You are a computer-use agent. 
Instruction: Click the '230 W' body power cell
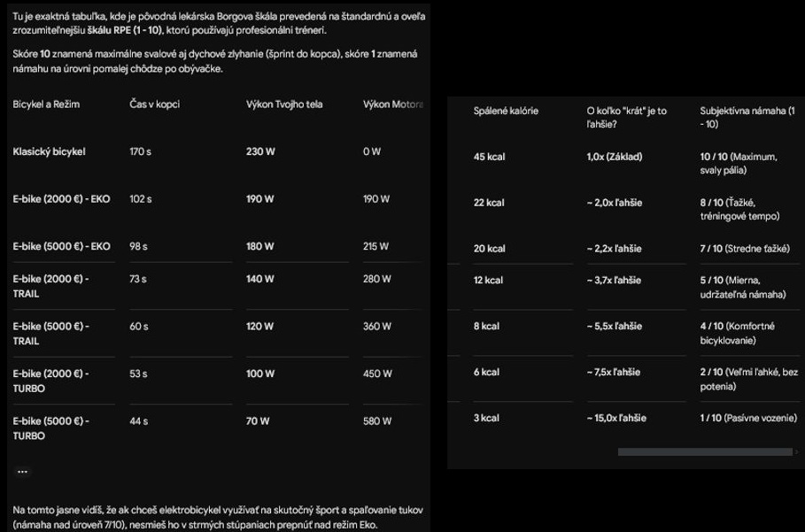[x=260, y=151]
